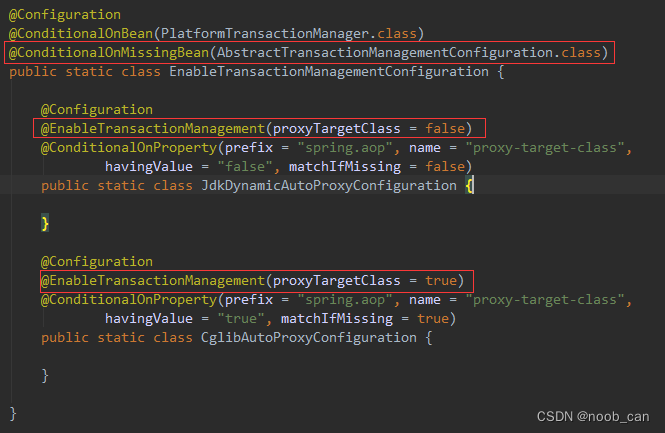Viewport: 665px width, 433px height.
Task: Click @Configuration above CglibAutoProxyConfiguration
Action: (x=97, y=262)
